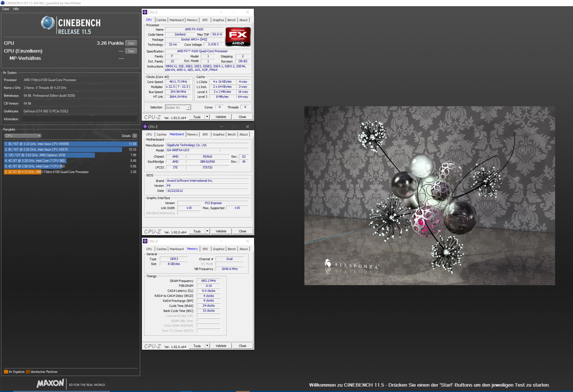Open the Tools dropdown arrow in Memory window
The image size is (573, 392).
207,346
